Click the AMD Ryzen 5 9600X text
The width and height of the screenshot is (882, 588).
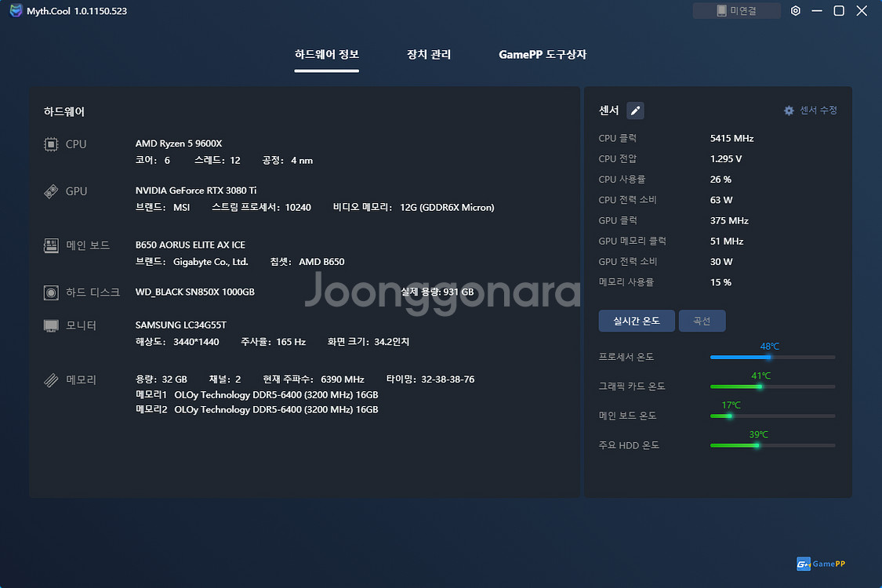click(x=178, y=143)
